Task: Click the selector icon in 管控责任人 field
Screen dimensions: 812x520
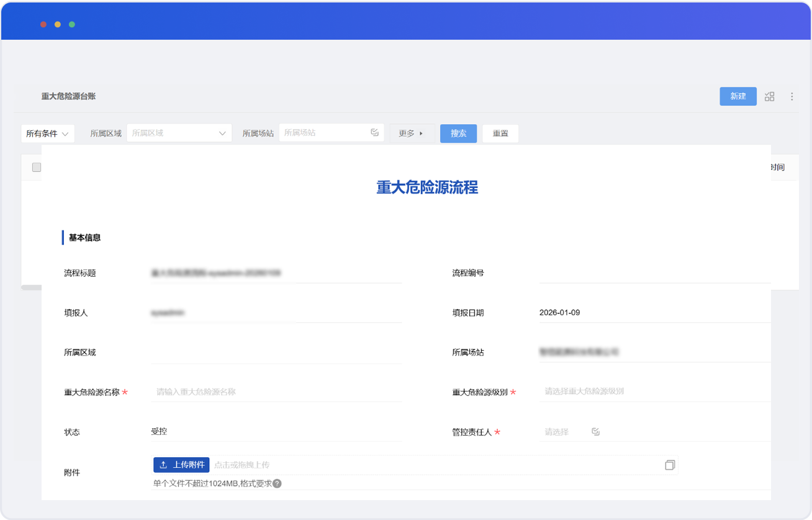Action: (x=595, y=432)
